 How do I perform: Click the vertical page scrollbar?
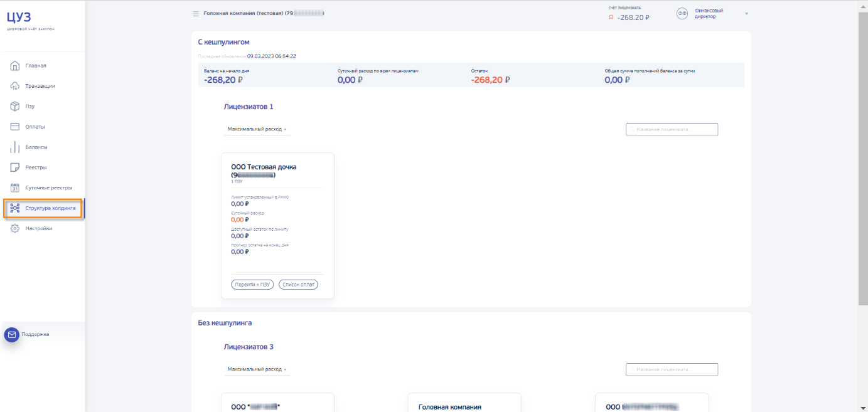[863, 157]
